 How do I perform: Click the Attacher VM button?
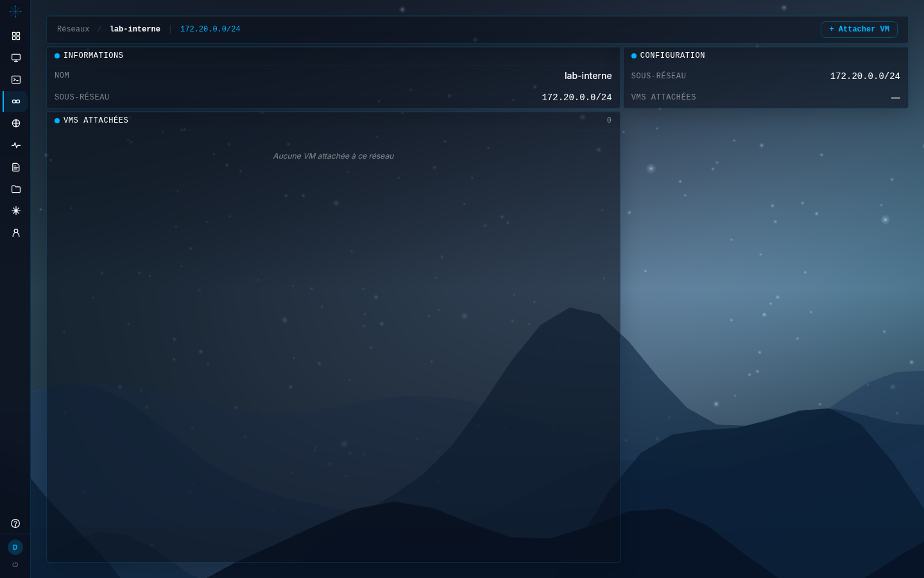pyautogui.click(x=859, y=30)
